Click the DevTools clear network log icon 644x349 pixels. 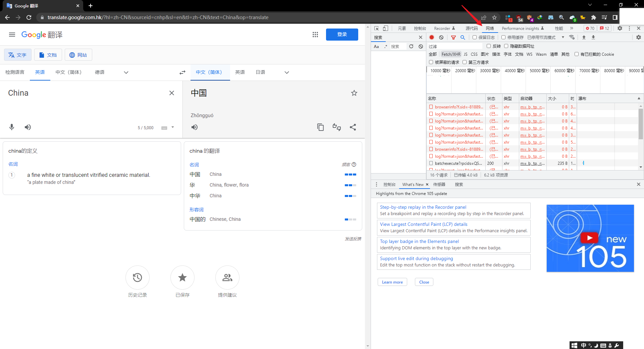[x=441, y=37]
